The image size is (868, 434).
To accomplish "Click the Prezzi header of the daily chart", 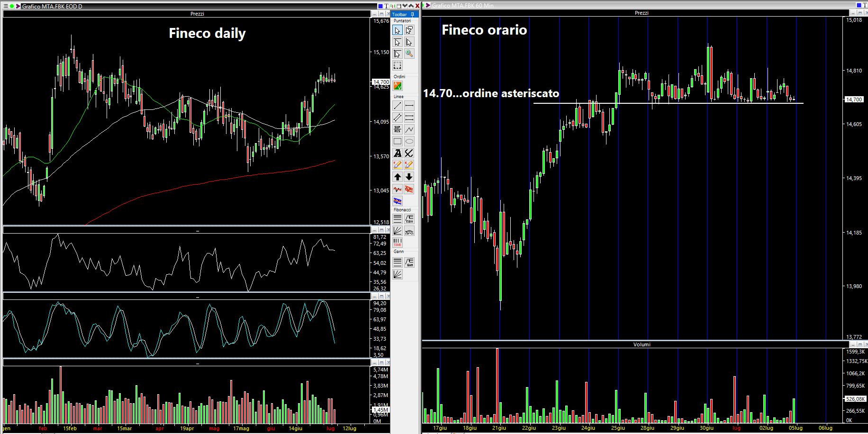I will point(197,14).
